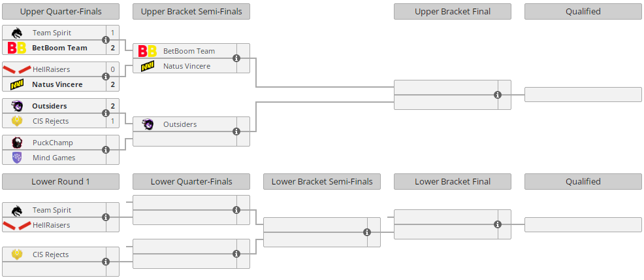Click the PuckChamp team logo
Viewport: 644px width, 280px height.
click(17, 143)
